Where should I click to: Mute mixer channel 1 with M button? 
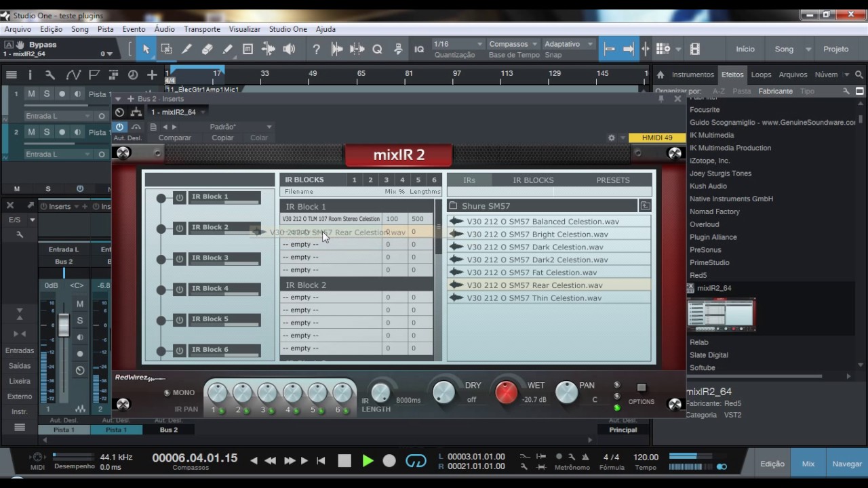click(x=80, y=304)
